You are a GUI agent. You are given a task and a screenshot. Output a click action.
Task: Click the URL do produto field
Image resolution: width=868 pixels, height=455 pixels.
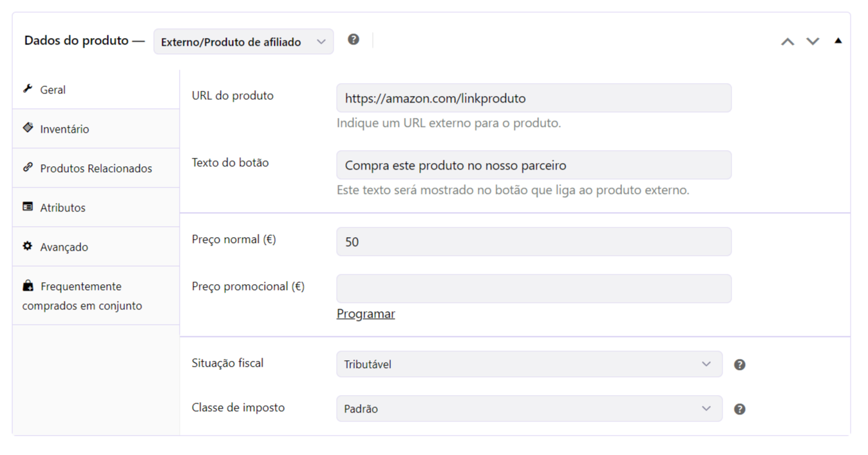[x=534, y=98]
